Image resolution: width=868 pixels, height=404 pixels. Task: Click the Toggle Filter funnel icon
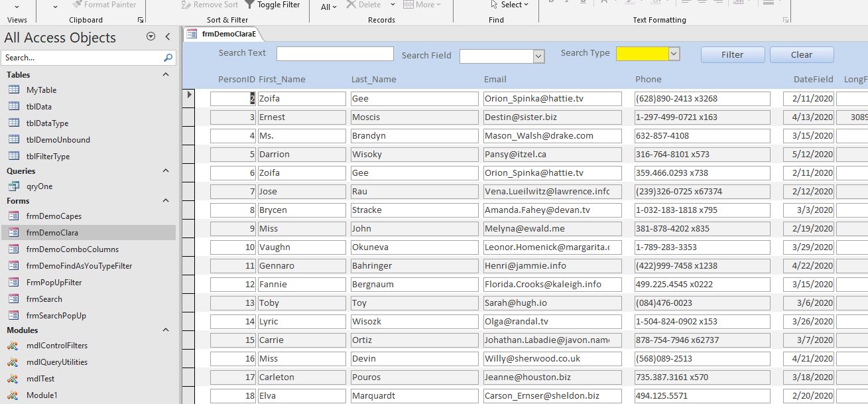pos(249,5)
